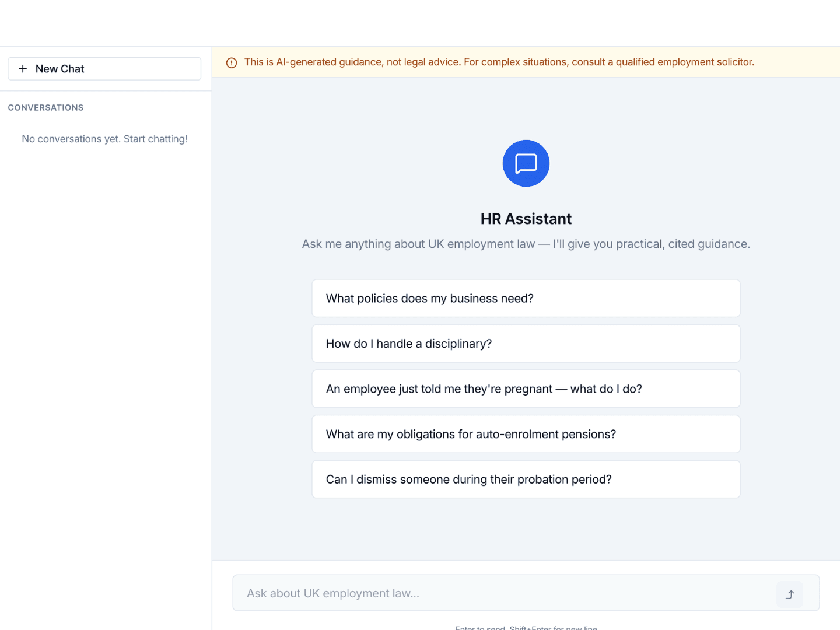840x630 pixels.
Task: Click the alert icon beside the legal disclaimer
Action: click(232, 62)
